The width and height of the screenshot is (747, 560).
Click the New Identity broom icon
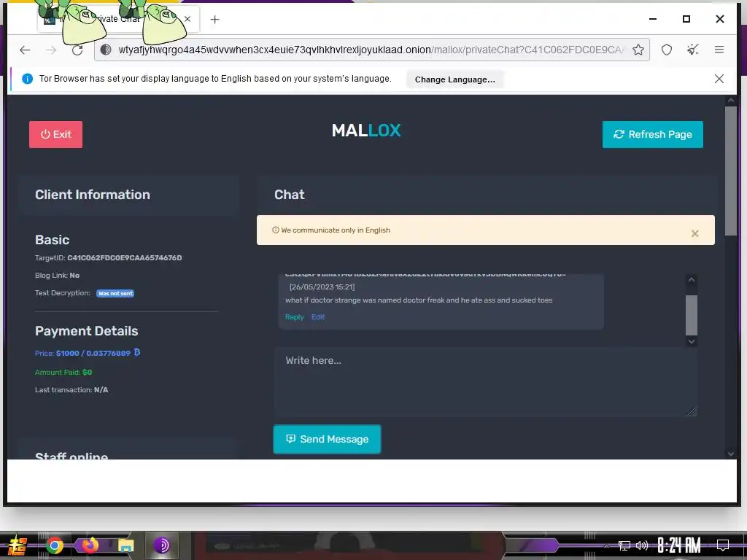[693, 50]
